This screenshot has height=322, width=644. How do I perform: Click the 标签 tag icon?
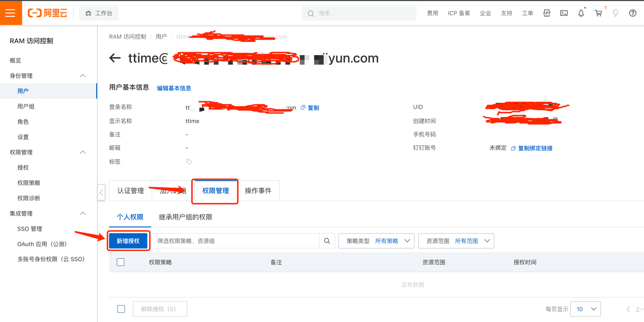point(189,162)
